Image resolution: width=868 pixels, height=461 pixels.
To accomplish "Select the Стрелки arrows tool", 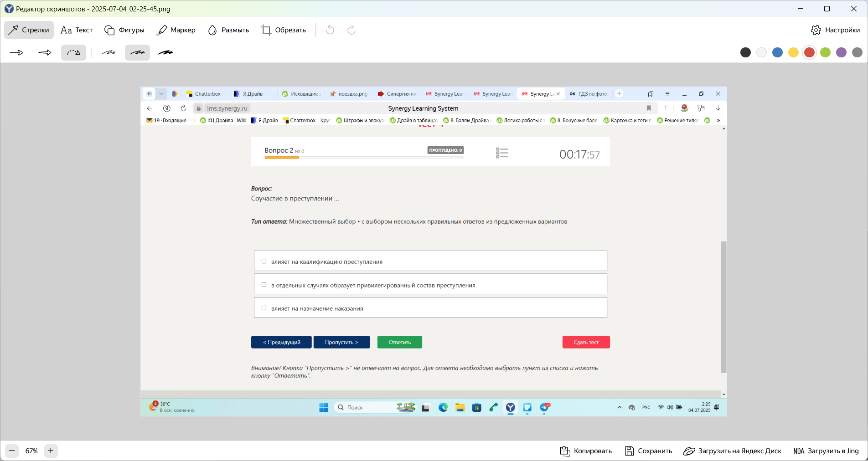I will click(x=29, y=30).
